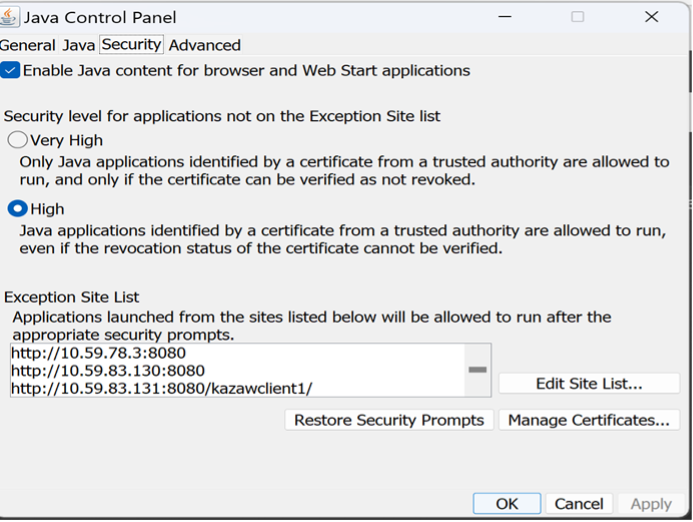Screen dimensions: 693x522
Task: Open the Java tab
Action: click(x=79, y=45)
